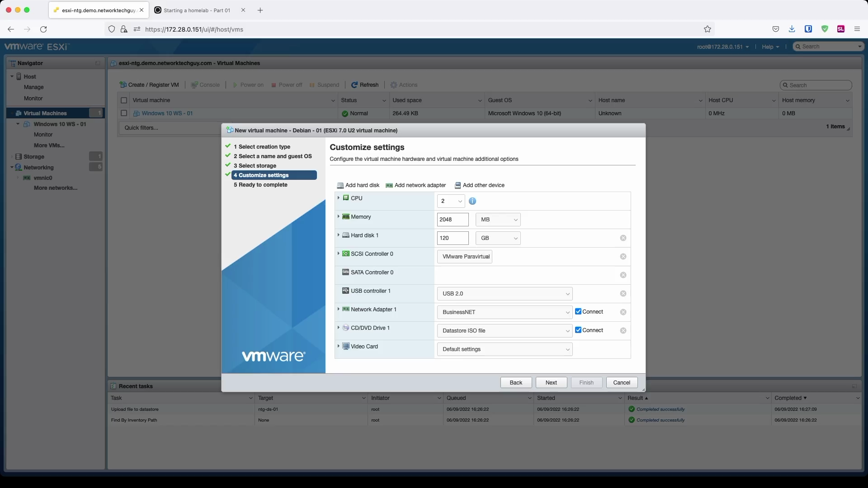The image size is (868, 488).
Task: Click Hard disk size input field
Action: (x=453, y=238)
